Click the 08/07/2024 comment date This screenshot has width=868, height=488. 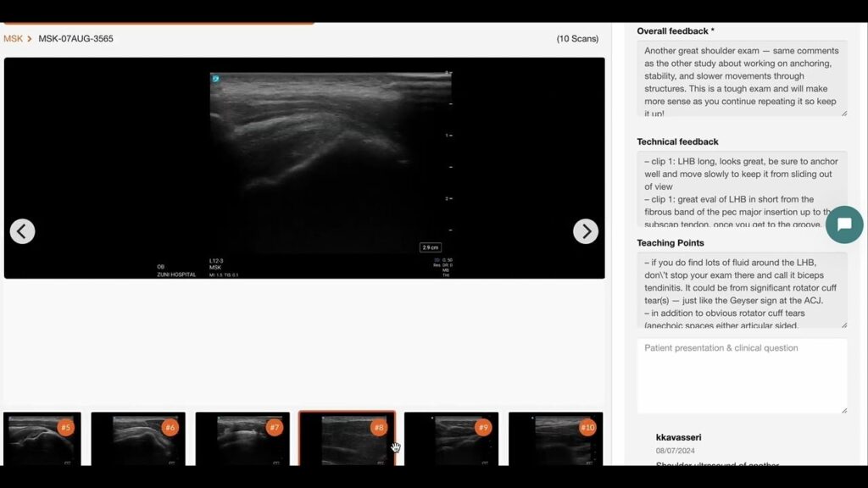tap(676, 451)
